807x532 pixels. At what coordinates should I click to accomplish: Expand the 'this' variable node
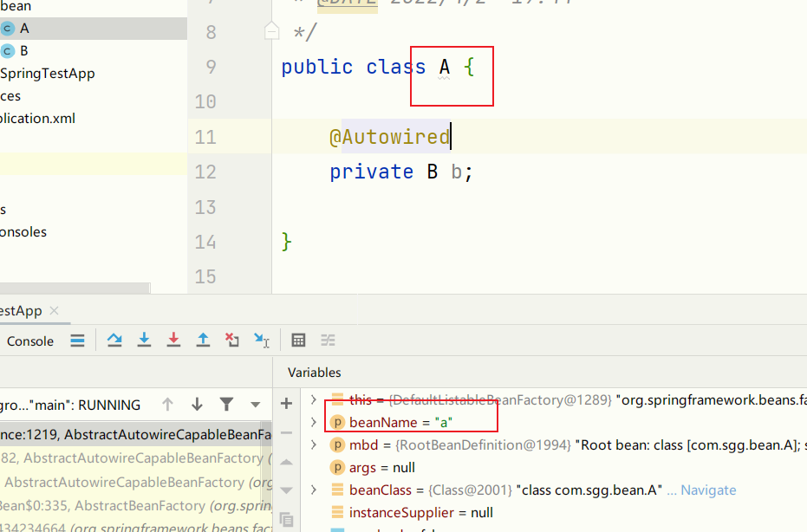(x=314, y=399)
